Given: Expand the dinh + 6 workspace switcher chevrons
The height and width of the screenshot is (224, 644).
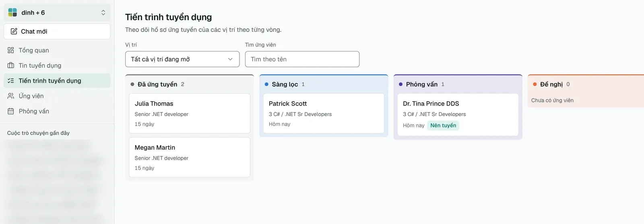Looking at the screenshot, I should pyautogui.click(x=103, y=12).
